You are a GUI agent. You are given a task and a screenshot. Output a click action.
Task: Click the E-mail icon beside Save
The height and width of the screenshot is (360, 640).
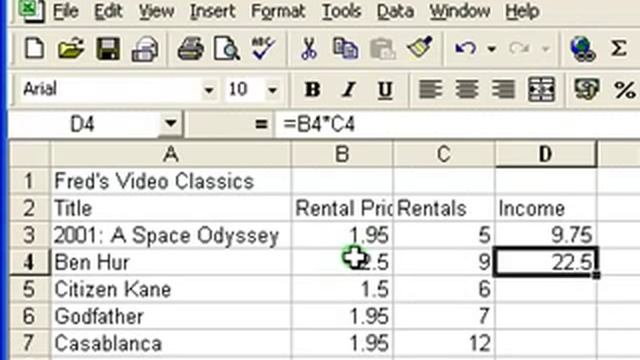[x=145, y=49]
